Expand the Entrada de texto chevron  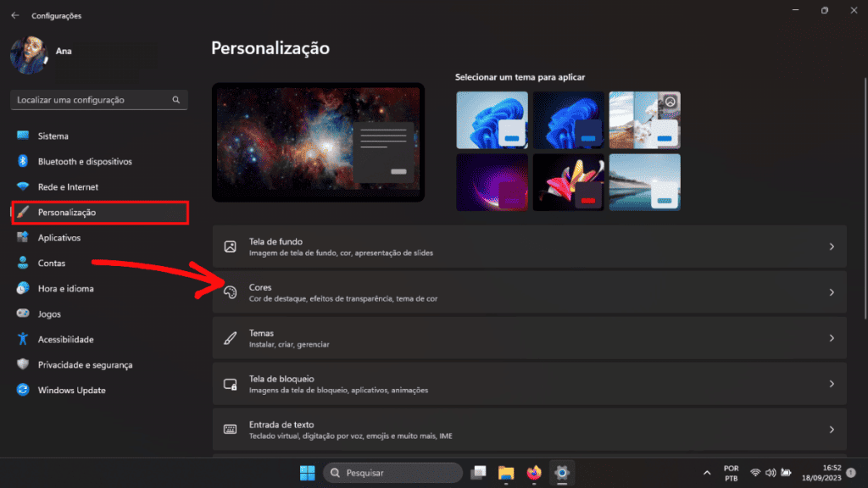point(832,430)
